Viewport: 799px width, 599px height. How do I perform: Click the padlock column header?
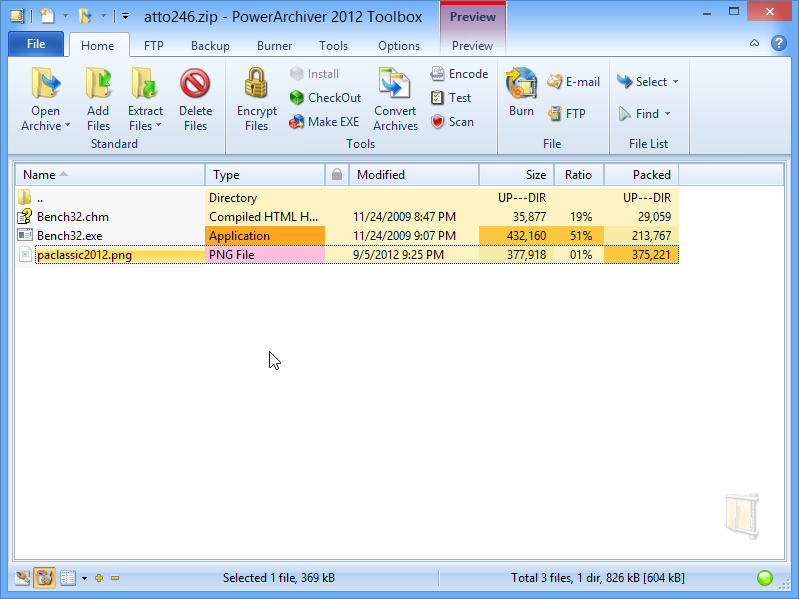coord(337,175)
